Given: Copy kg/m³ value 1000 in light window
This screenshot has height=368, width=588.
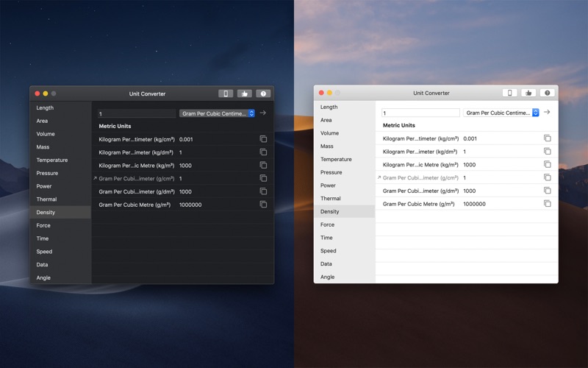Looking at the screenshot, I should pos(547,164).
